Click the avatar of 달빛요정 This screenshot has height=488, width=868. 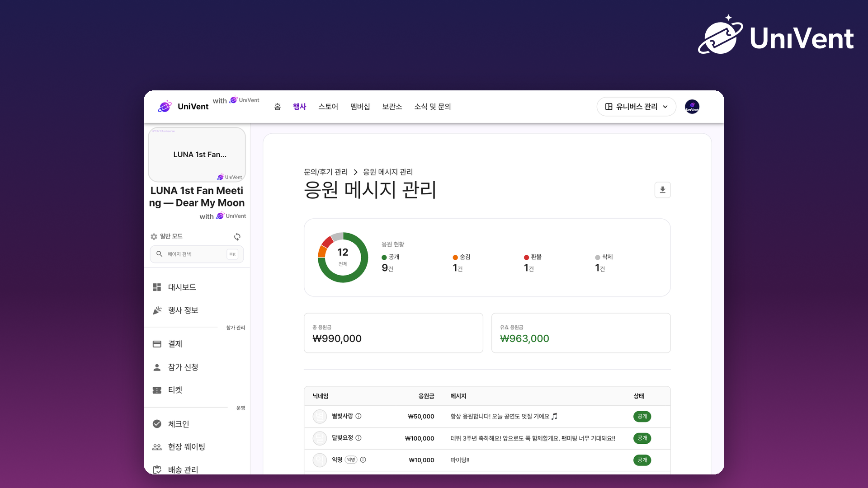pos(320,438)
